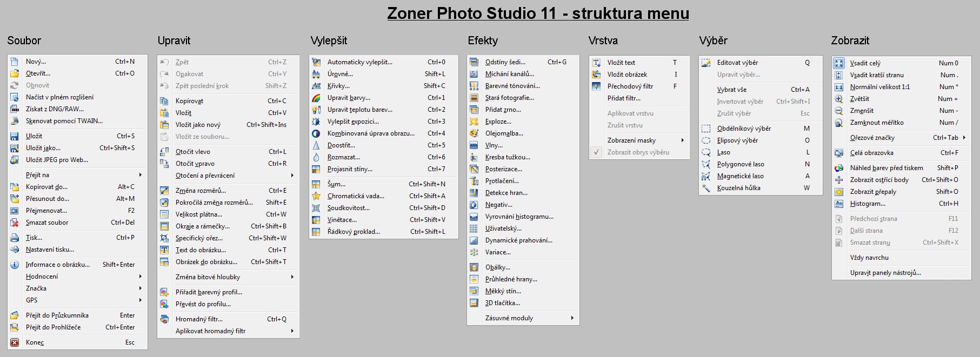Click the Smazat soubor delete icon
This screenshot has height=357, width=980.
point(15,223)
